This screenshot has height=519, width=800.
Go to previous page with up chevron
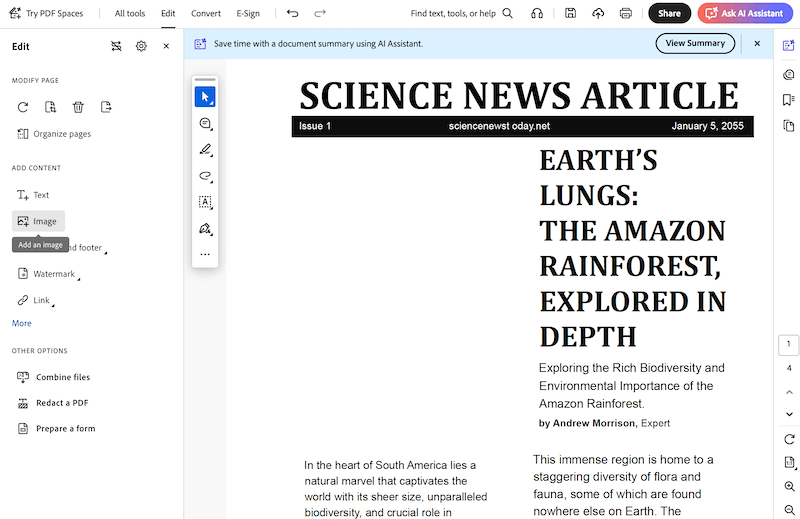point(789,392)
